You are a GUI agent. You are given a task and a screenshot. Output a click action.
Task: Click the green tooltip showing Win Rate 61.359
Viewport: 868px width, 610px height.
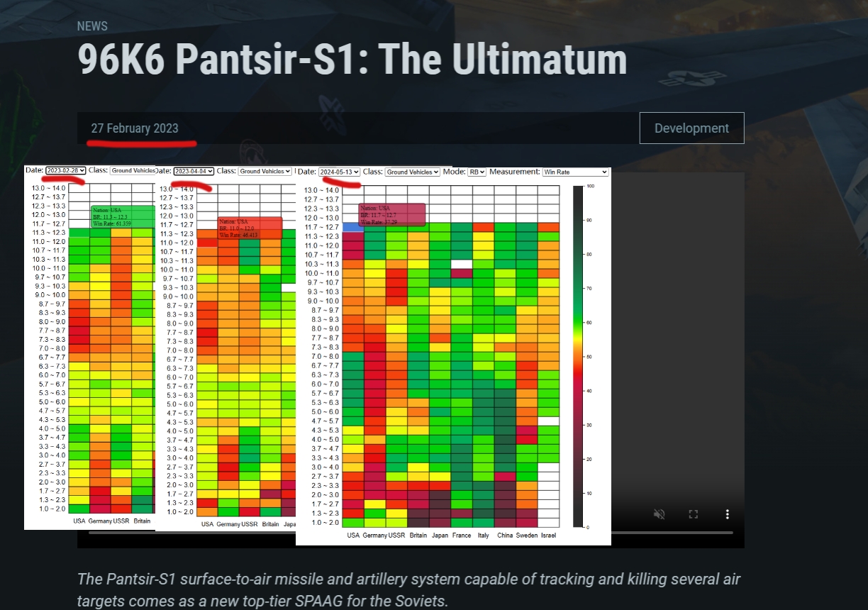coord(123,216)
